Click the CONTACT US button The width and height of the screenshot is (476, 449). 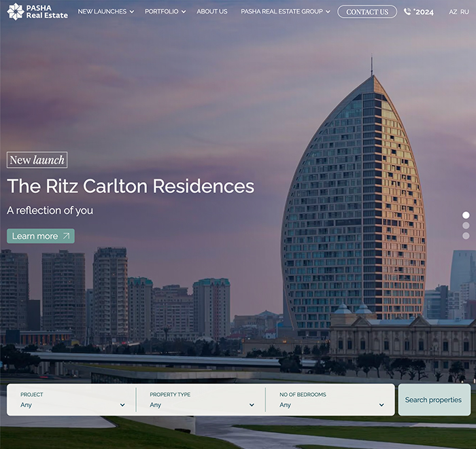(x=367, y=12)
